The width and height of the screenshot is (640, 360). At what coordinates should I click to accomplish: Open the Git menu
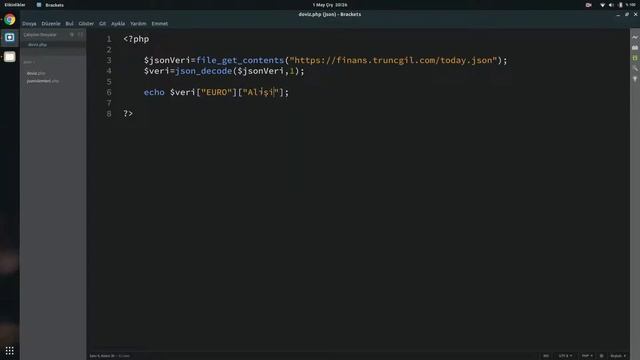point(102,24)
